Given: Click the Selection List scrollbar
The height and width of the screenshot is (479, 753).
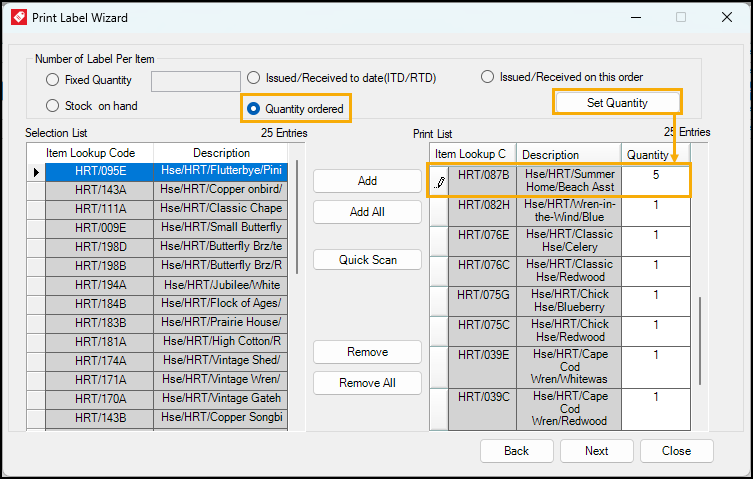Looking at the screenshot, I should [297, 217].
